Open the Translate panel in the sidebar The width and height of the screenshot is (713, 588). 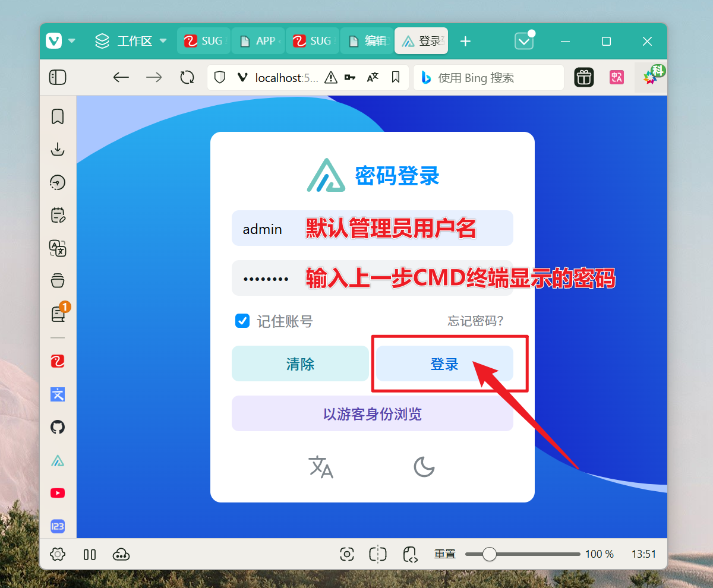(x=57, y=249)
